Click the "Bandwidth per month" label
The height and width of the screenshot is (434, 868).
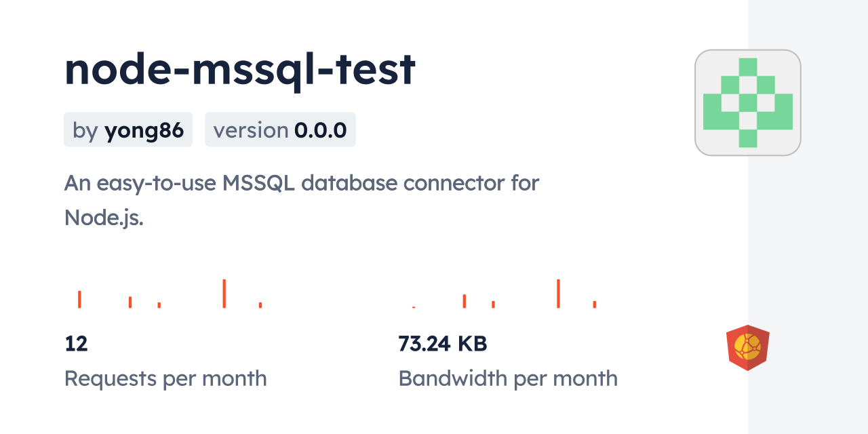coord(508,378)
